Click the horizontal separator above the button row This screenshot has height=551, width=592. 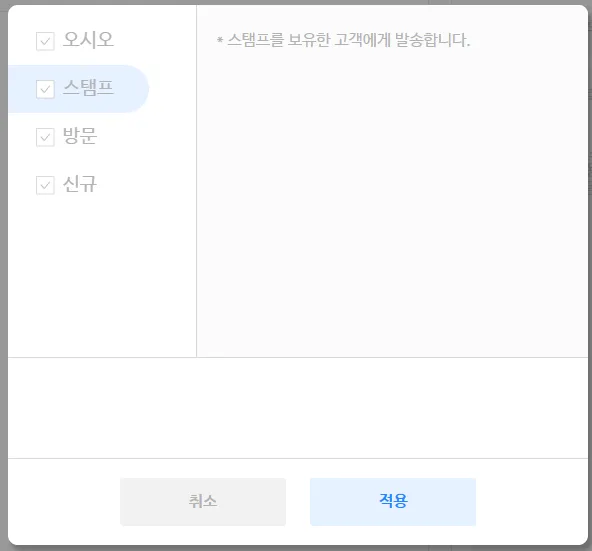coord(298,458)
